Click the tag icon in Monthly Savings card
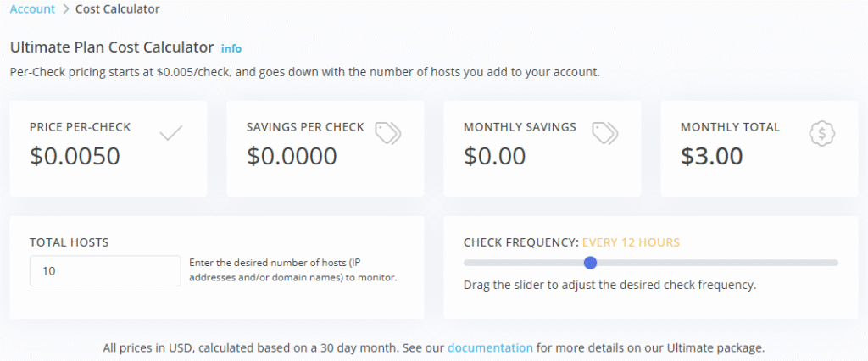868x361 pixels. (x=605, y=132)
